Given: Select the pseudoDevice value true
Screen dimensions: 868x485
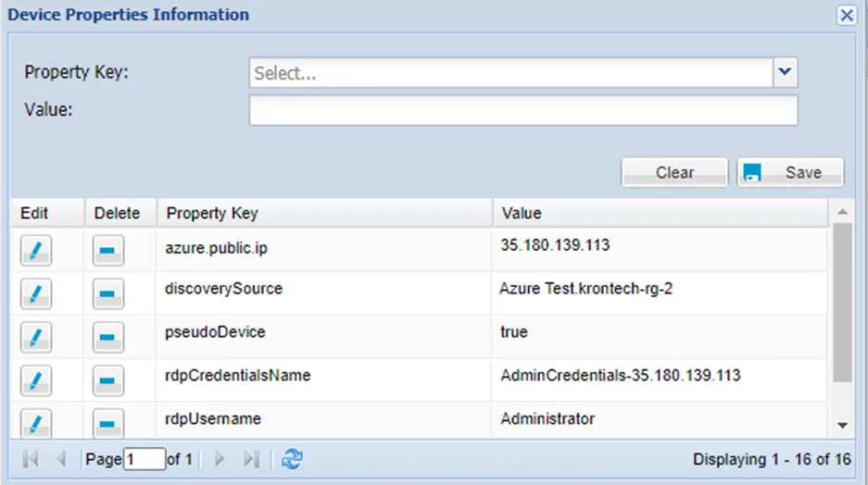Looking at the screenshot, I should [x=514, y=331].
